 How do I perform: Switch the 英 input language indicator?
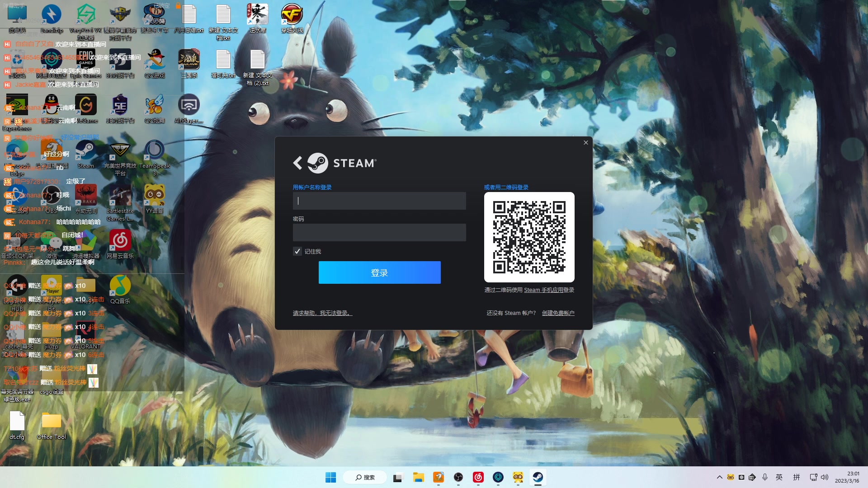[x=779, y=477]
